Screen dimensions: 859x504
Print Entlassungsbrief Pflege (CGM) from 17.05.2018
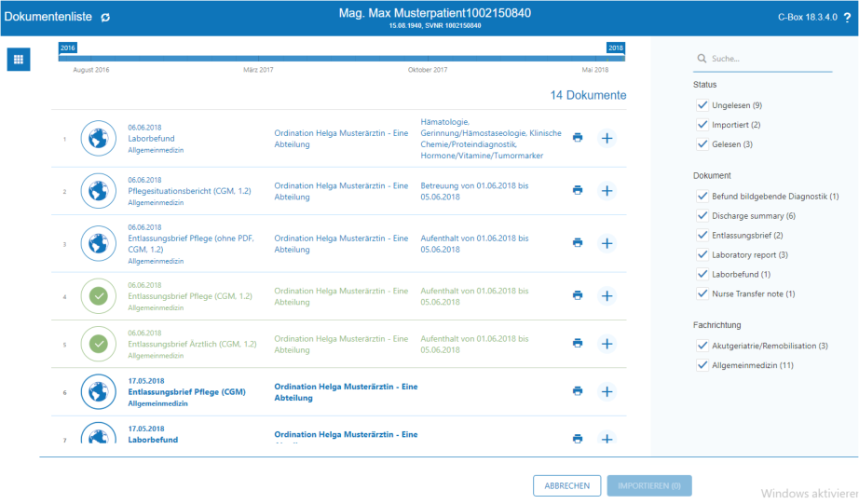click(x=578, y=391)
